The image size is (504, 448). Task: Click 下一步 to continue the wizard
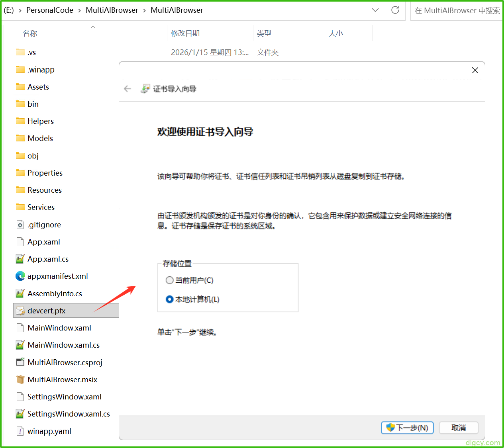click(407, 428)
